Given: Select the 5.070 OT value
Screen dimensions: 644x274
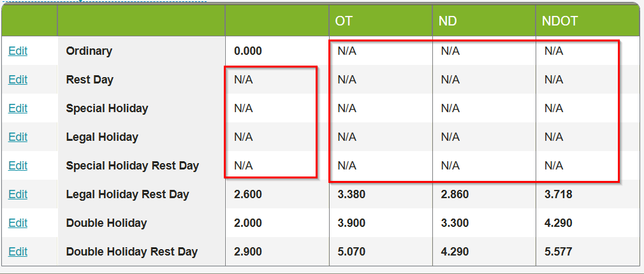Looking at the screenshot, I should [x=351, y=252].
